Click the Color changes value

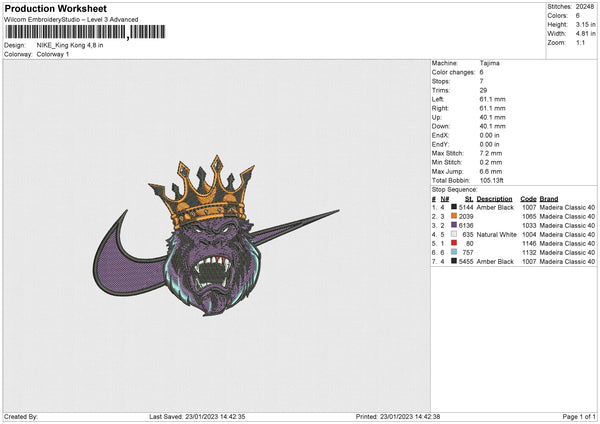pos(481,72)
